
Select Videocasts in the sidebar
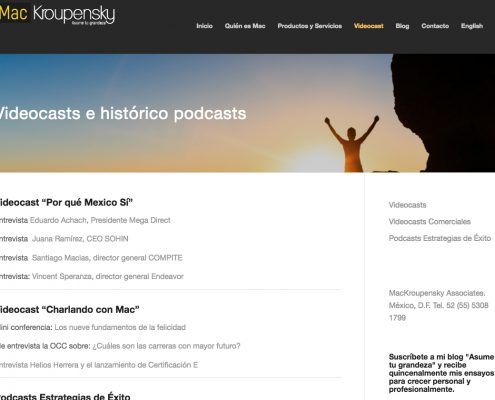point(407,205)
